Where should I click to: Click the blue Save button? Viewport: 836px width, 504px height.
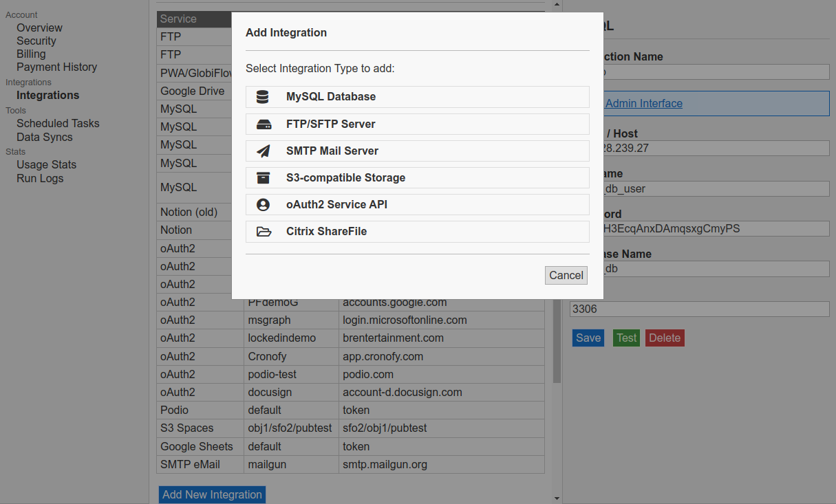[588, 338]
